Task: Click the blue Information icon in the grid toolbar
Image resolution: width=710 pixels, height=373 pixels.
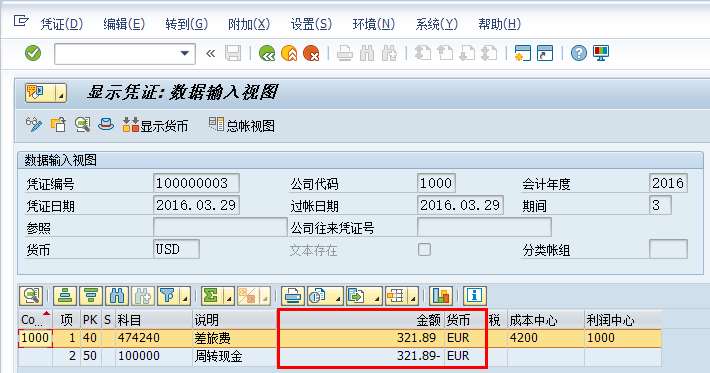Action: click(474, 296)
